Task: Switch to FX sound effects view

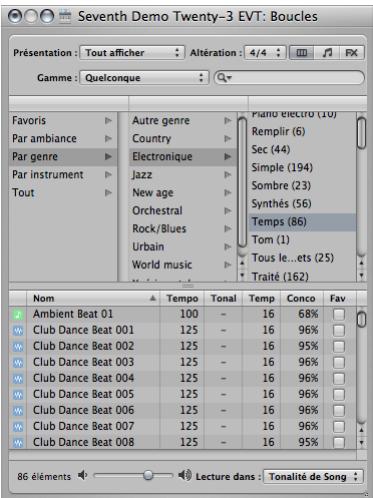Action: 352,53
